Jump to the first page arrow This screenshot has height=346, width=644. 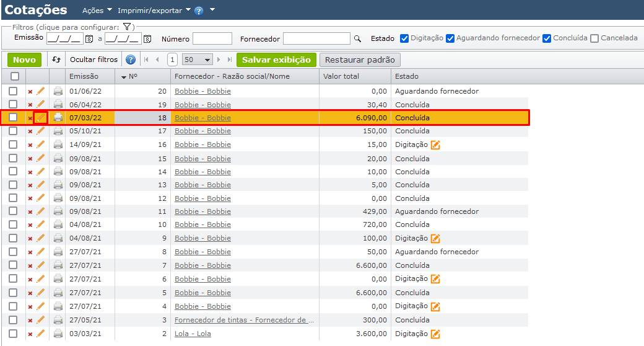[x=146, y=60]
